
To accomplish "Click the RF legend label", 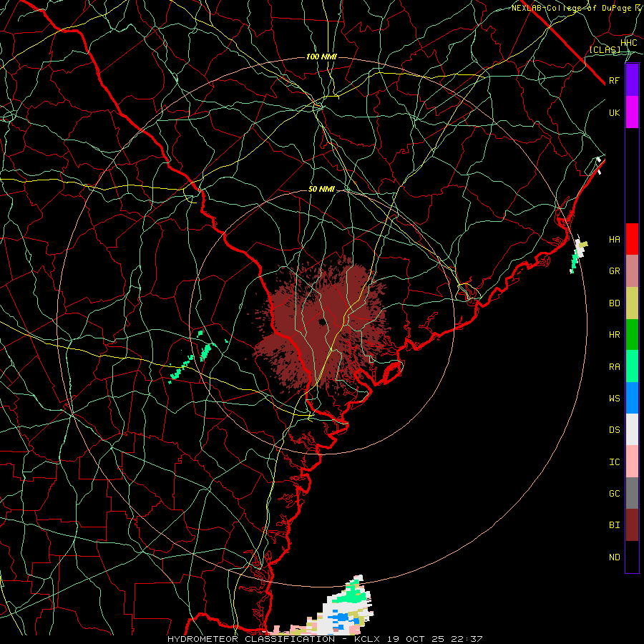I will click(615, 81).
